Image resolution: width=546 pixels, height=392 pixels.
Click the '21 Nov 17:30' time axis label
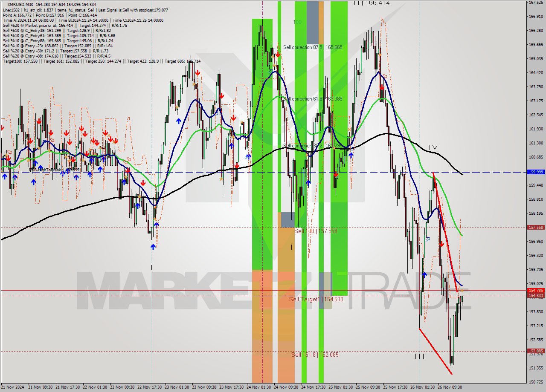[x=67, y=387]
